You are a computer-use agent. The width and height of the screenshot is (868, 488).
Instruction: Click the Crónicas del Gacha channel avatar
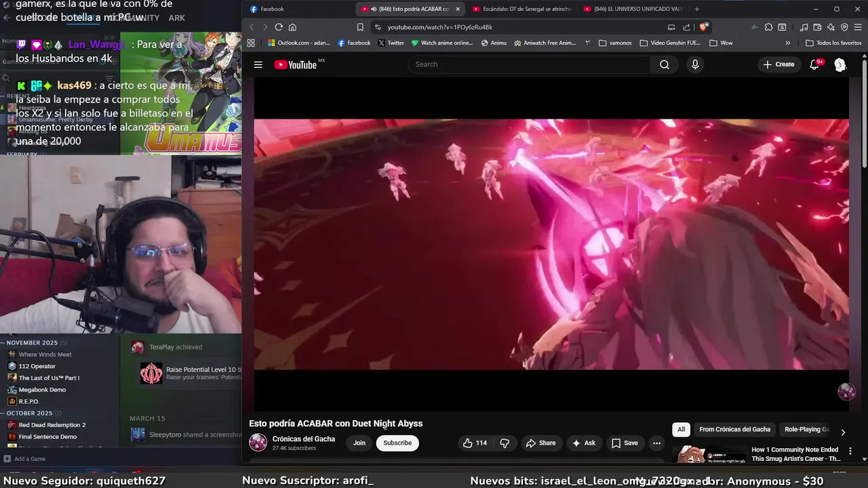(x=258, y=443)
